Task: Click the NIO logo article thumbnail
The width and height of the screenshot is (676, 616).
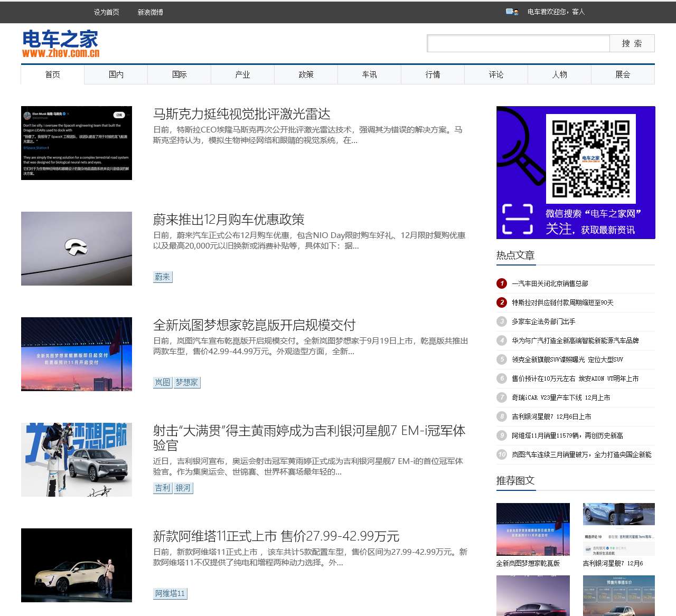Action: 77,249
